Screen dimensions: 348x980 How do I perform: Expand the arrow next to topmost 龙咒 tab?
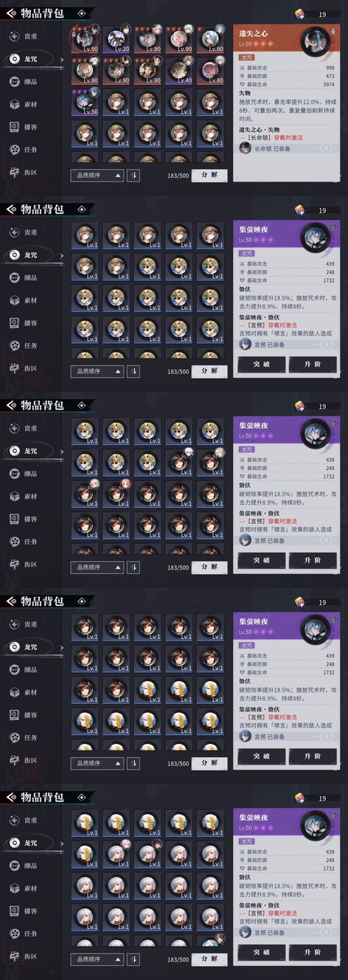click(61, 58)
